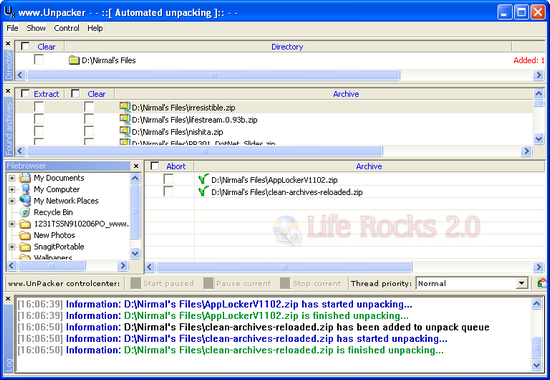Image resolution: width=550 pixels, height=380 pixels.
Task: Click the SnagitPortable folder icon
Action: [25, 246]
